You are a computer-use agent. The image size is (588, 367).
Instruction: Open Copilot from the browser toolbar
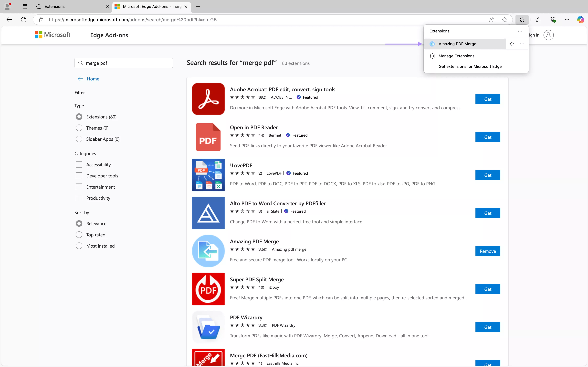[581, 20]
